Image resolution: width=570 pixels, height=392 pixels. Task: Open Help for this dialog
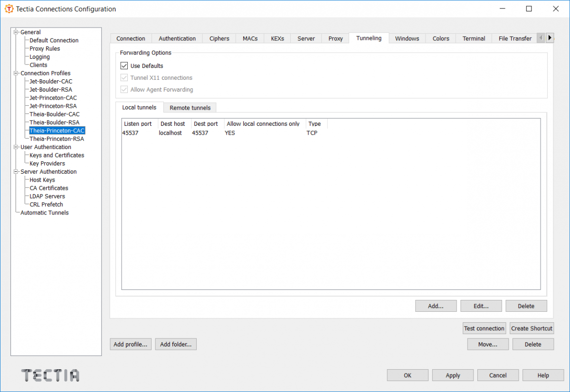pos(543,375)
